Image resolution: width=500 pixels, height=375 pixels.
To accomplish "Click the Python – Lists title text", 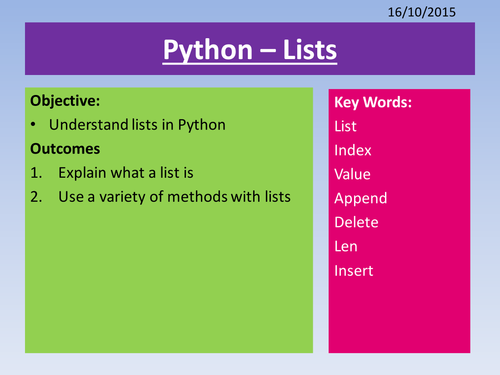I will pyautogui.click(x=250, y=50).
